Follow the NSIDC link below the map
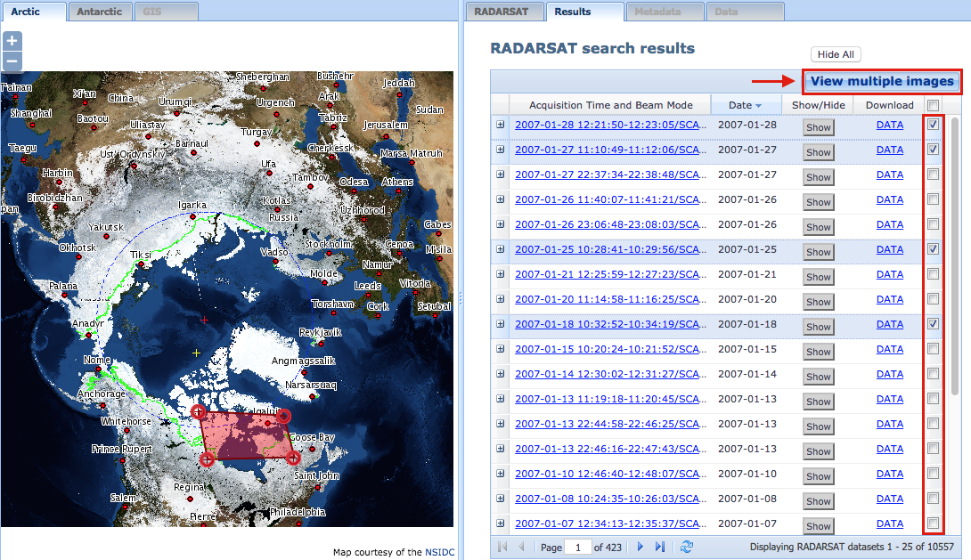The width and height of the screenshot is (971, 560). click(441, 551)
